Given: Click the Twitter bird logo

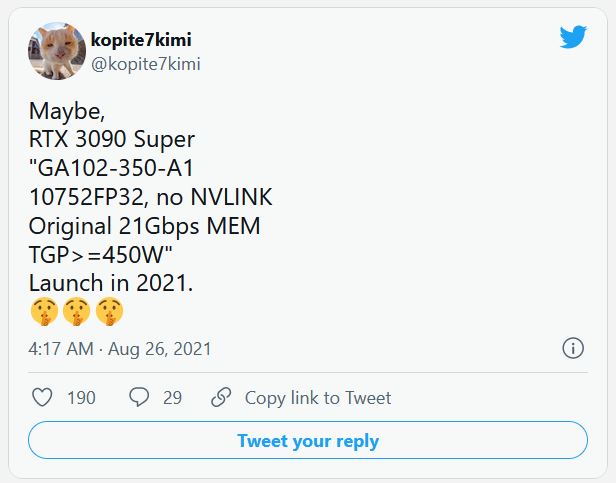Looking at the screenshot, I should [x=573, y=37].
